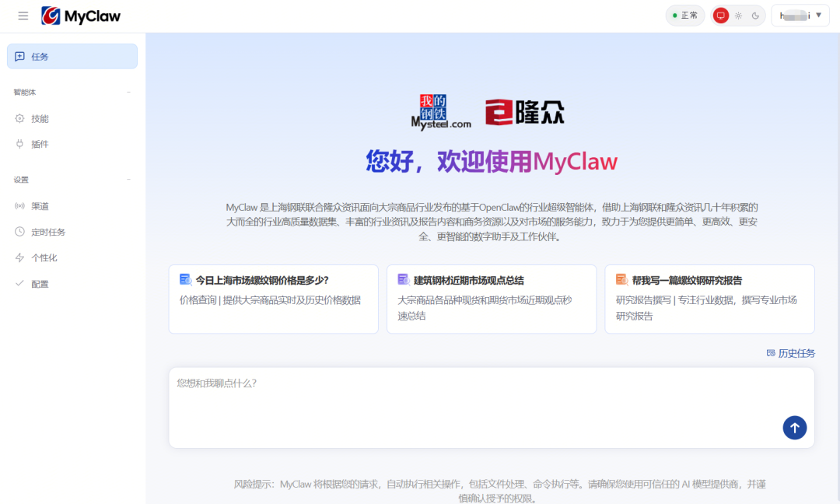
Task: Collapse the 智能体 section
Action: (128, 92)
